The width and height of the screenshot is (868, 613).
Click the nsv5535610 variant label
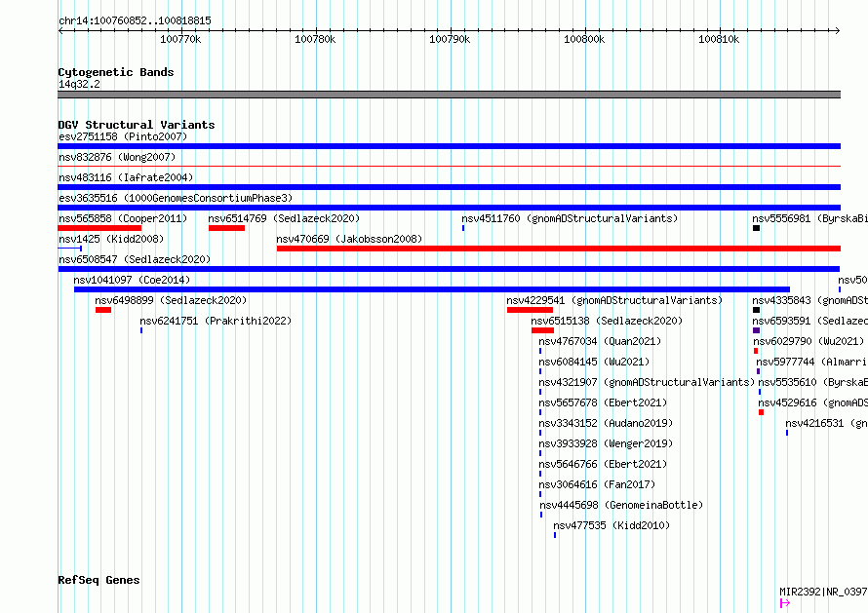pos(812,382)
